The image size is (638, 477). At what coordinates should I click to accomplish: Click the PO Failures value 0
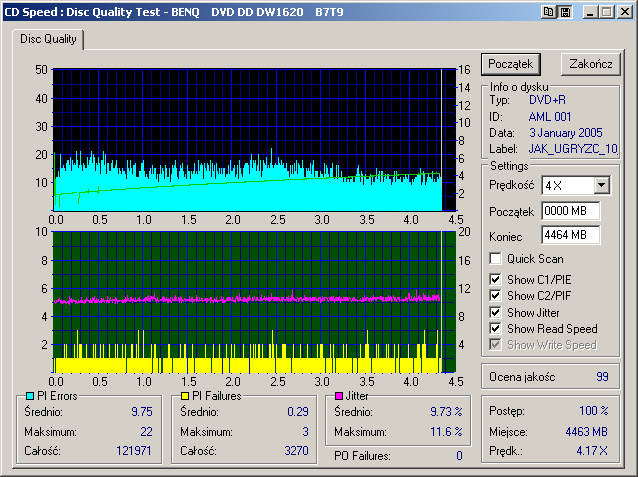pyautogui.click(x=459, y=456)
